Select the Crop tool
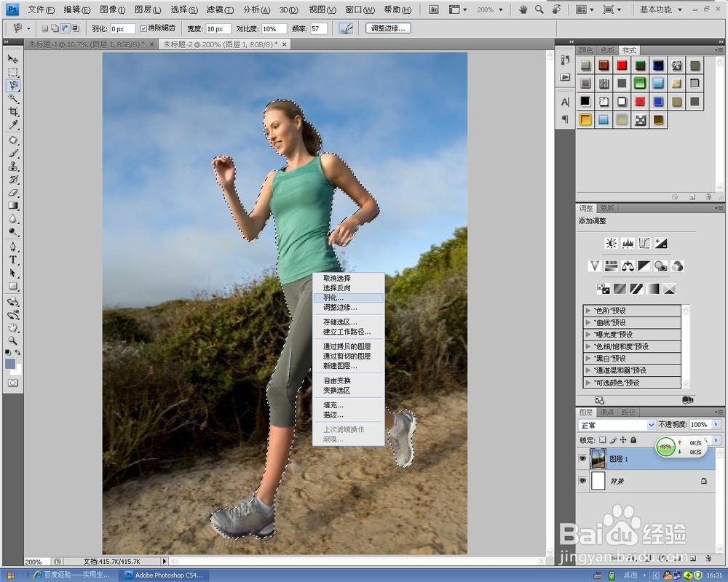 pyautogui.click(x=13, y=112)
